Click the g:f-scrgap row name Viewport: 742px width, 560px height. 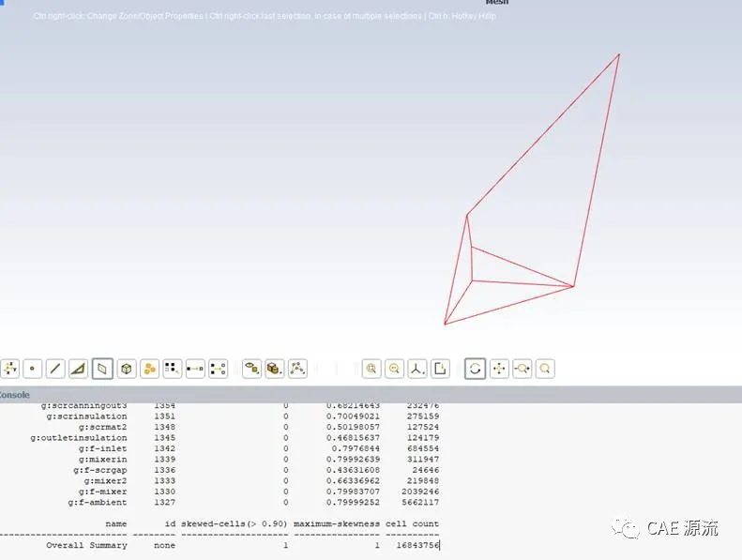[99, 470]
